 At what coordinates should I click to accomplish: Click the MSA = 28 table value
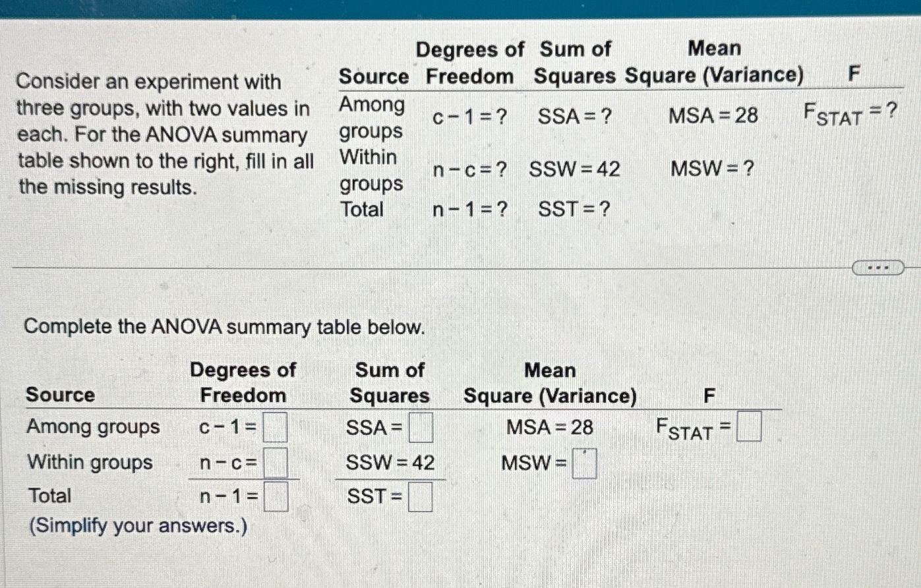pyautogui.click(x=550, y=427)
